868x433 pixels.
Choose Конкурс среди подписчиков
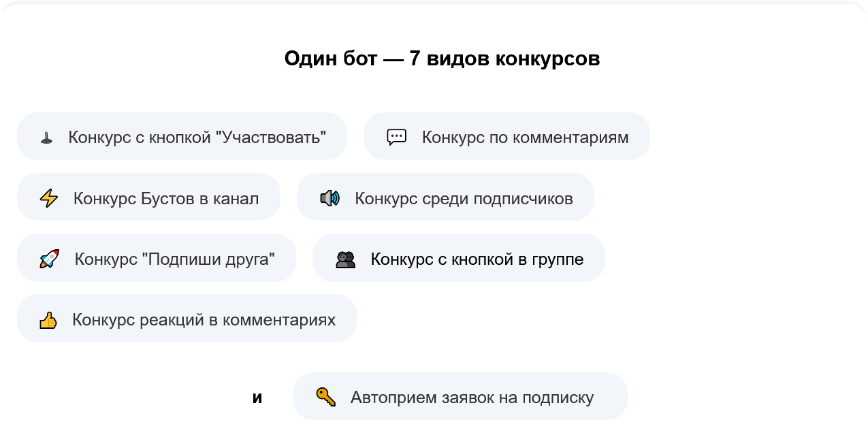(445, 197)
